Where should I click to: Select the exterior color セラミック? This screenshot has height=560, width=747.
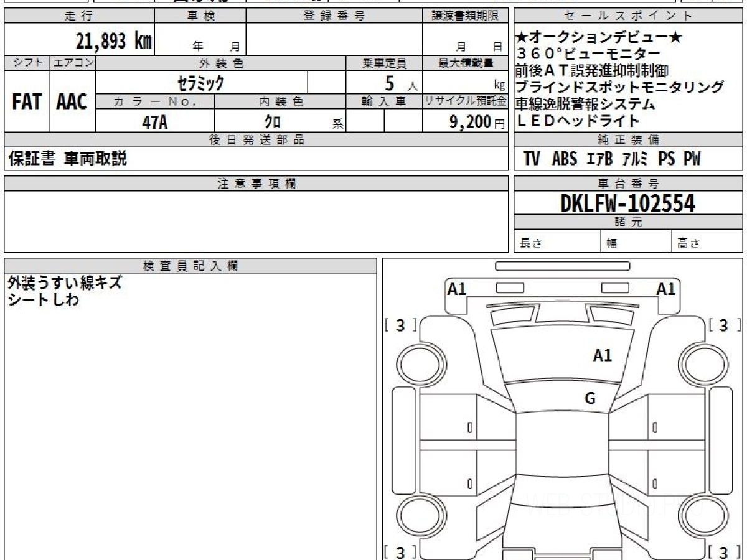(201, 83)
